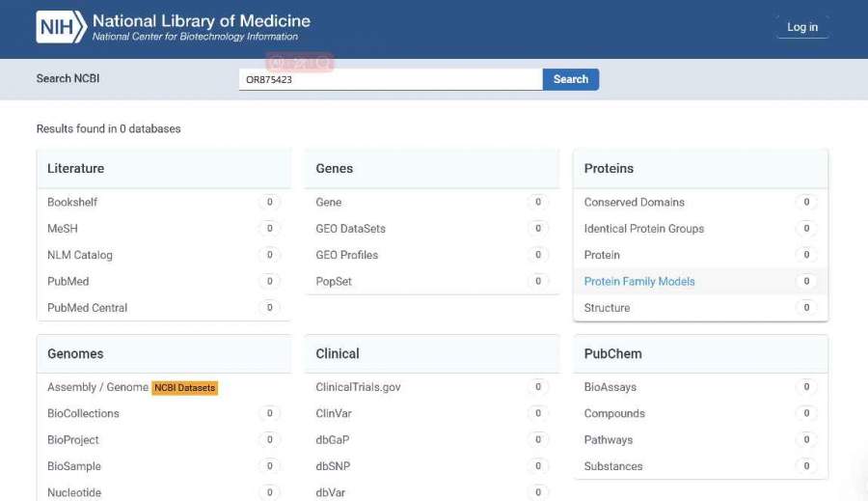Open the ClinicalTrials.gov link

[358, 387]
